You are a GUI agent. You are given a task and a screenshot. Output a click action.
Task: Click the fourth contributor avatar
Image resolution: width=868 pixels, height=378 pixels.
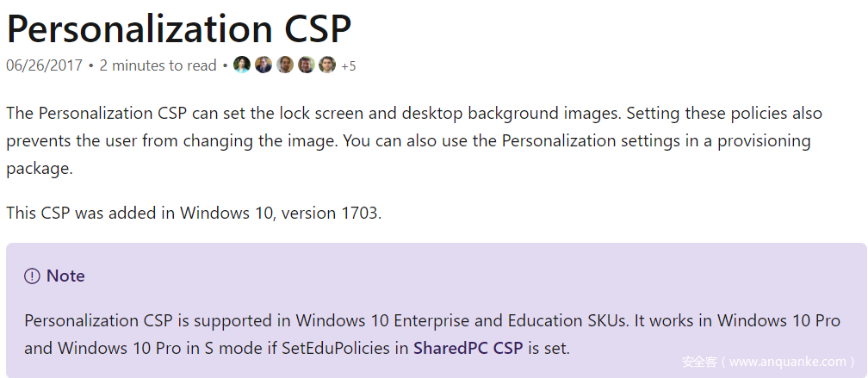click(307, 65)
